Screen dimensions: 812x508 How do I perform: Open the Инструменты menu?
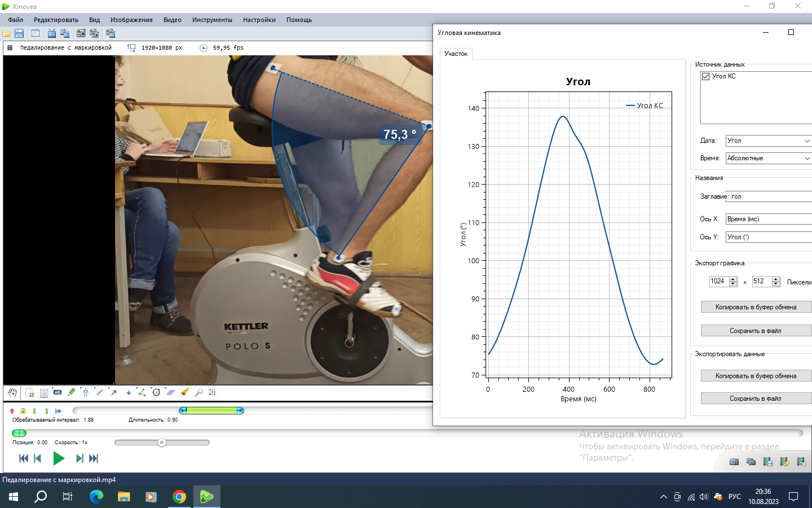pyautogui.click(x=212, y=20)
